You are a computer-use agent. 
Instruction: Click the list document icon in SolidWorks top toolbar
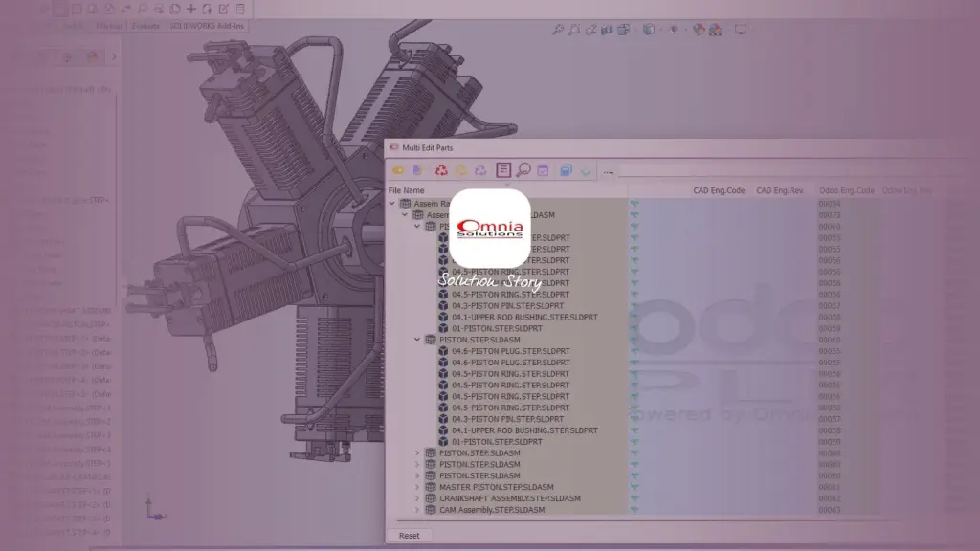[x=240, y=9]
